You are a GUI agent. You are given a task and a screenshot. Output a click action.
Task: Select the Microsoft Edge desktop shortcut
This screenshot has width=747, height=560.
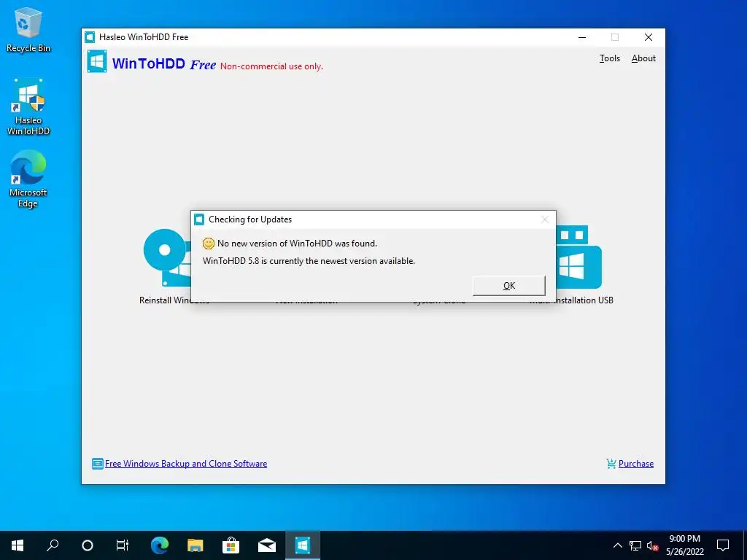coord(28,179)
